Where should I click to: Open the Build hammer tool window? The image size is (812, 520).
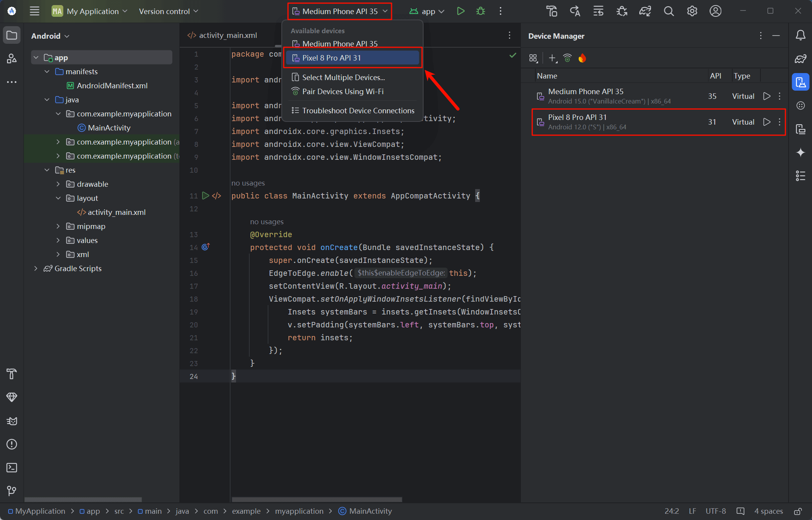click(12, 374)
